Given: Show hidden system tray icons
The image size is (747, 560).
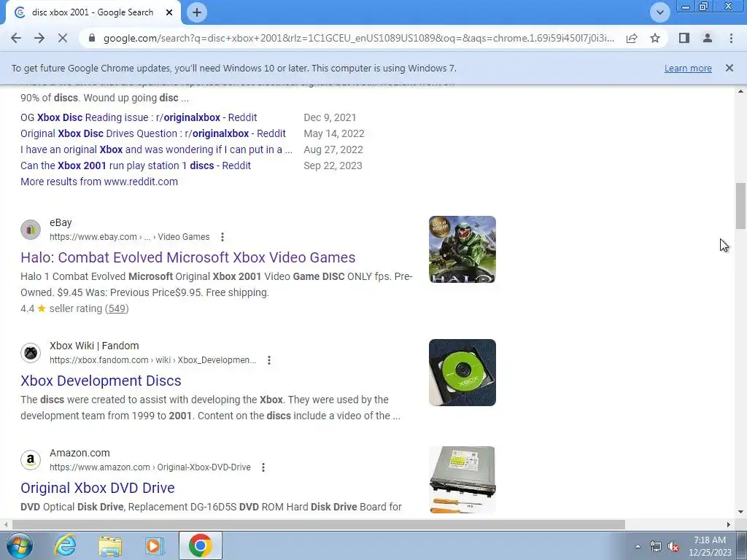Looking at the screenshot, I should [x=638, y=546].
